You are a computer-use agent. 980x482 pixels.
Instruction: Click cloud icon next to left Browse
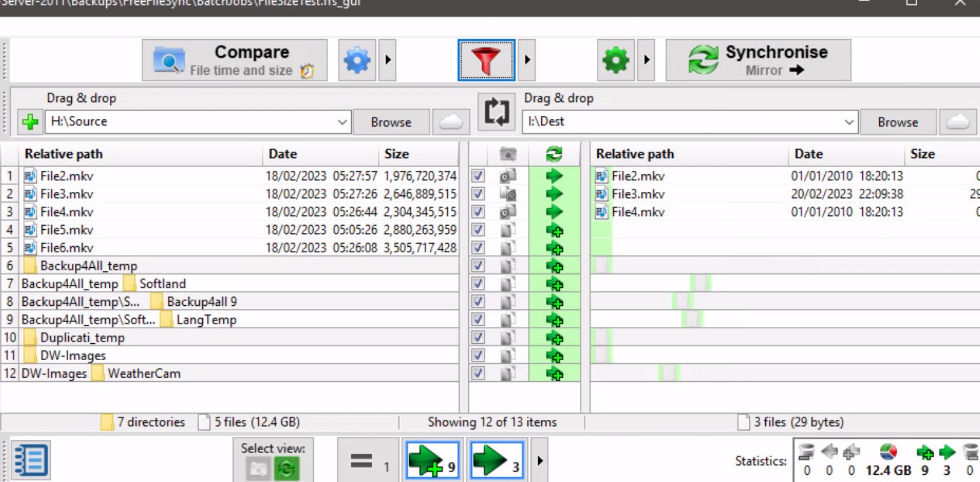click(451, 122)
